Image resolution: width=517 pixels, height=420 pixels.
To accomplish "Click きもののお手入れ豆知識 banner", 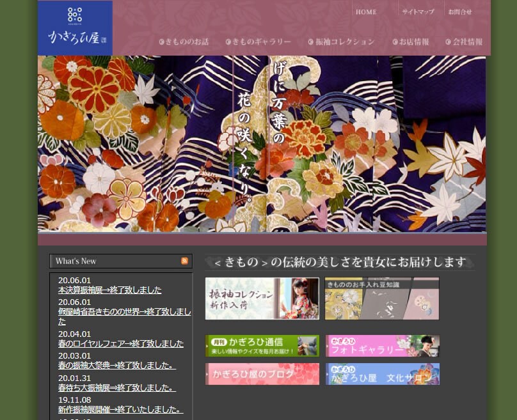I will point(382,299).
